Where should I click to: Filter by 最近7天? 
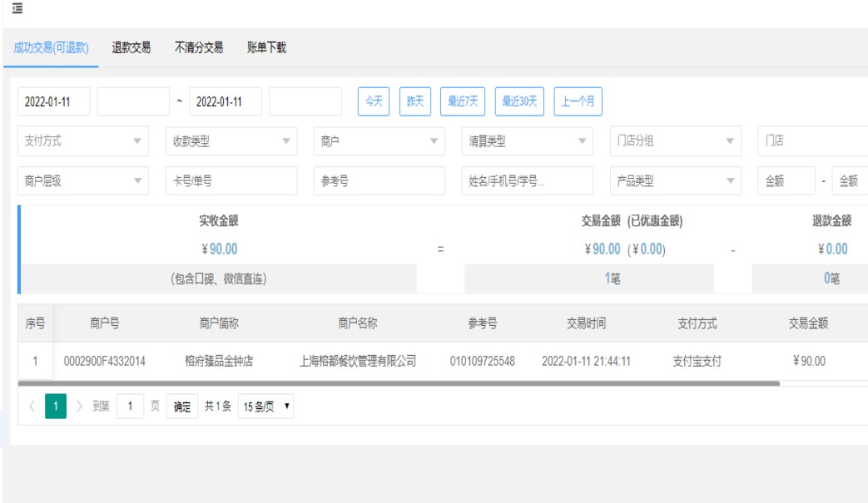click(463, 101)
